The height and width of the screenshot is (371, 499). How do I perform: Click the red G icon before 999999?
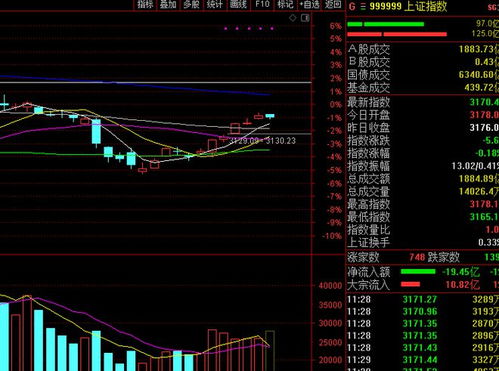tap(352, 6)
